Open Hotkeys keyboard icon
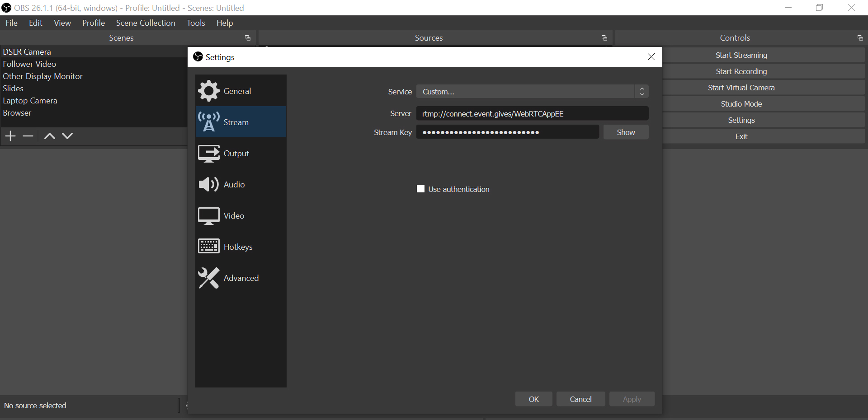 point(208,247)
